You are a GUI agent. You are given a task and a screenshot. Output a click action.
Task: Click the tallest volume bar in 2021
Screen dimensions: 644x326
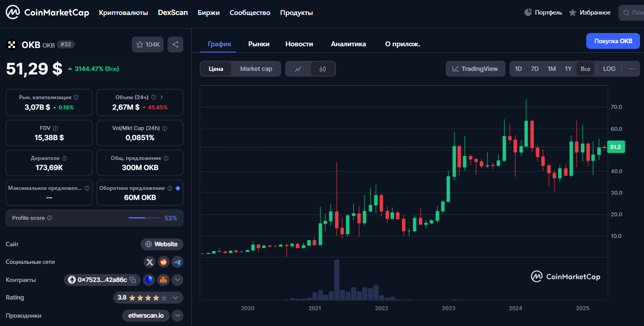tap(337, 280)
